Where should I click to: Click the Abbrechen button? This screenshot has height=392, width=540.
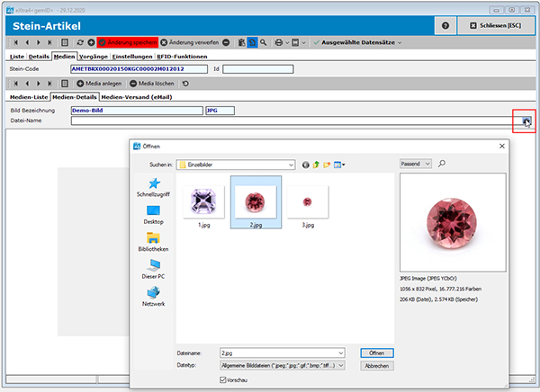[376, 366]
